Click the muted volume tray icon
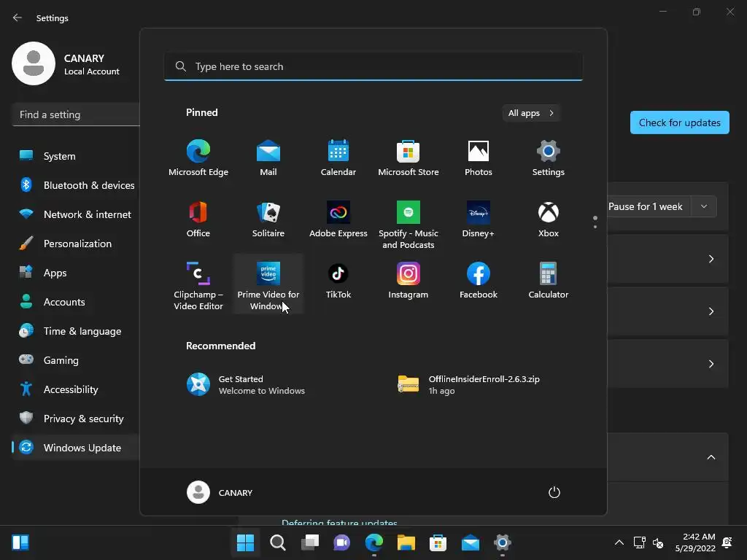Image resolution: width=747 pixels, height=560 pixels. (658, 542)
